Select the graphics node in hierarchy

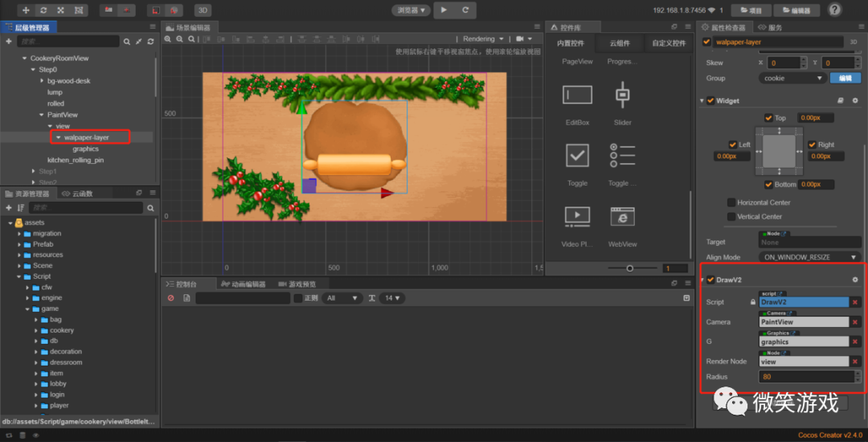tap(85, 149)
